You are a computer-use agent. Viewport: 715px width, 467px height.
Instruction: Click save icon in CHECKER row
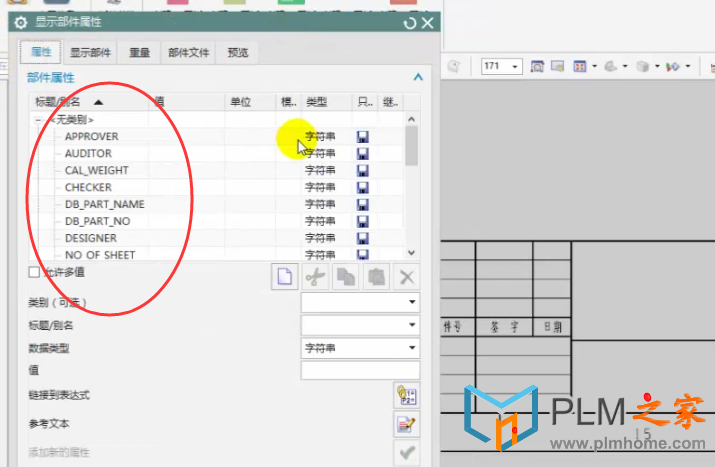[363, 187]
